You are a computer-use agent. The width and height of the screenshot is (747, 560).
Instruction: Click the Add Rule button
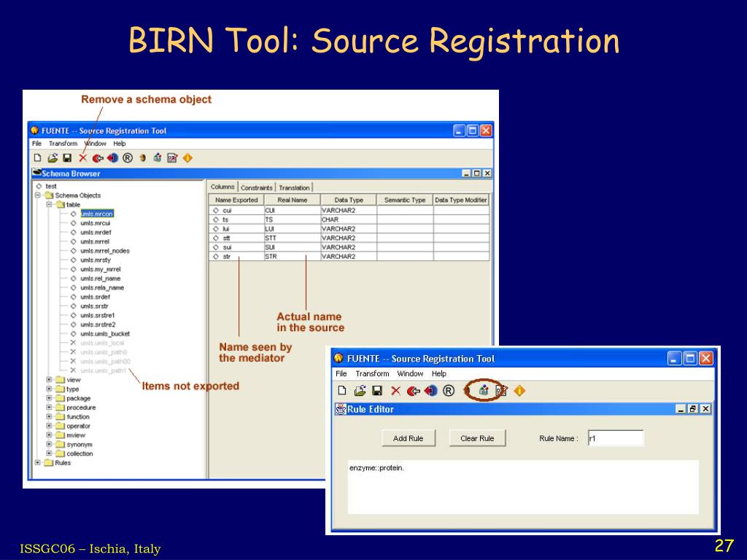[409, 438]
